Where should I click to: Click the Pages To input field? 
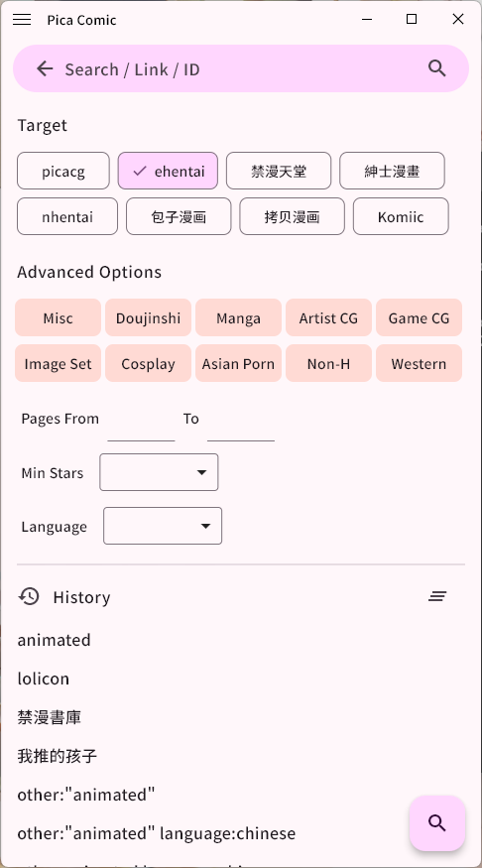tap(241, 426)
